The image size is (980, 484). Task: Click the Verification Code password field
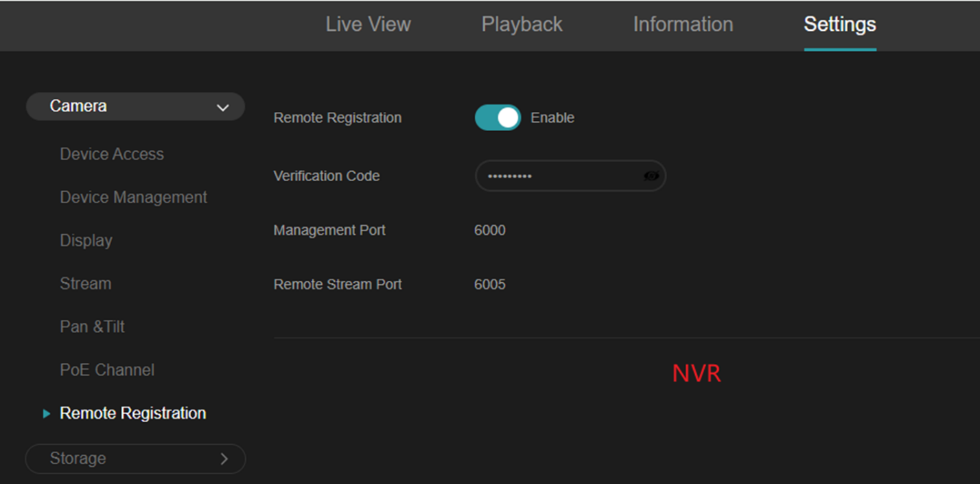pyautogui.click(x=559, y=176)
